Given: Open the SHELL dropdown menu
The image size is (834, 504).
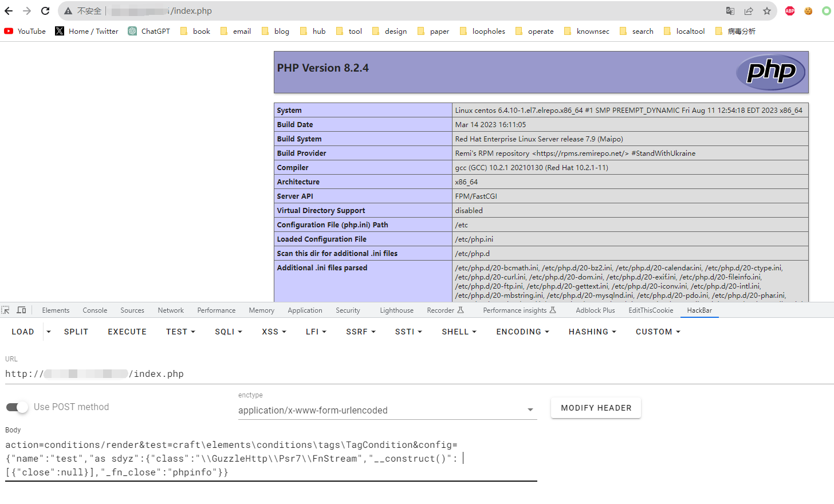Looking at the screenshot, I should click(x=459, y=332).
